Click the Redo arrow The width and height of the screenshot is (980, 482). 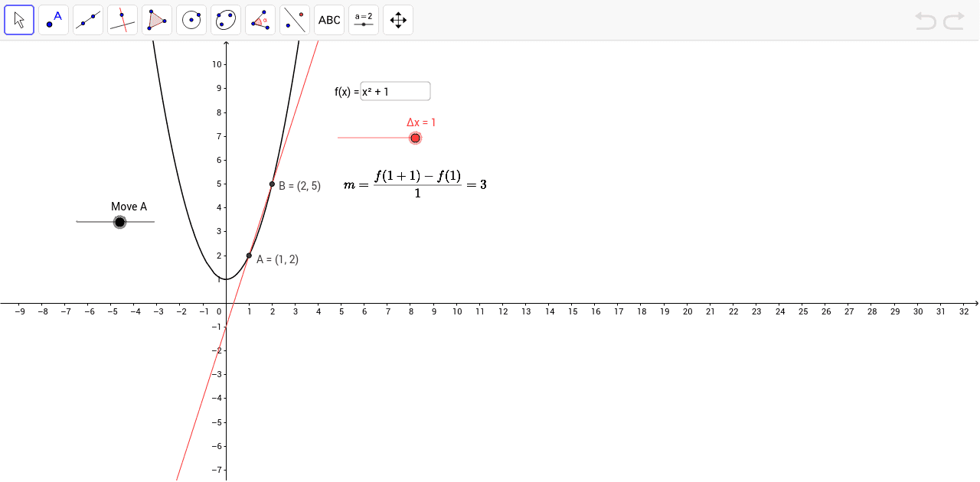pyautogui.click(x=954, y=21)
